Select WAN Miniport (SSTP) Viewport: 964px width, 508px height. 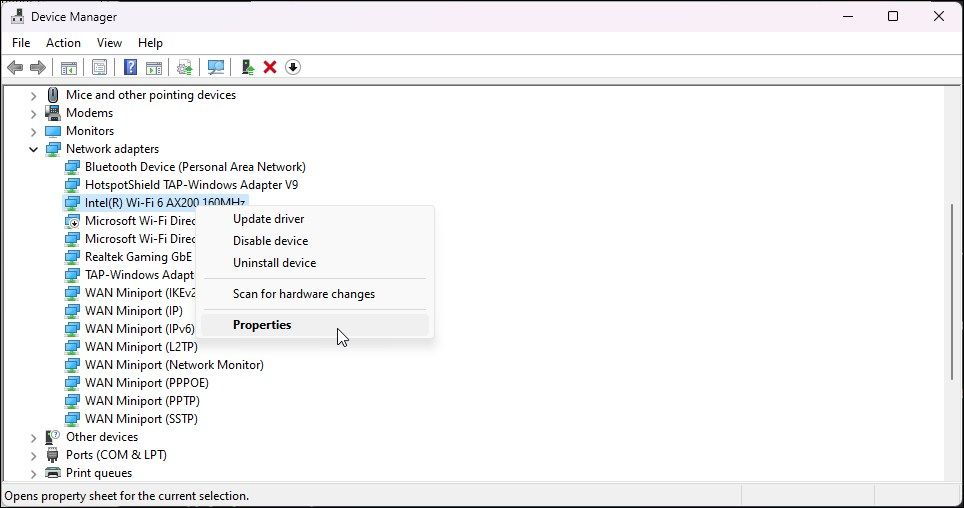coord(141,419)
